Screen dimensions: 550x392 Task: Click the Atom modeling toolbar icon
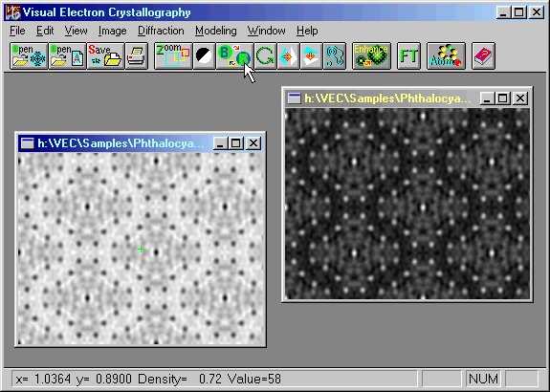click(x=446, y=56)
